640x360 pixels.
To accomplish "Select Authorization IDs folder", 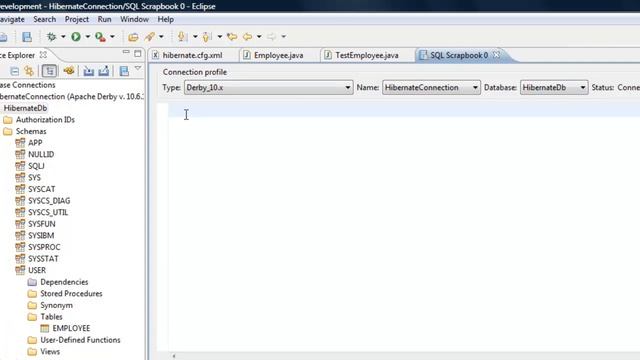I will [45, 120].
